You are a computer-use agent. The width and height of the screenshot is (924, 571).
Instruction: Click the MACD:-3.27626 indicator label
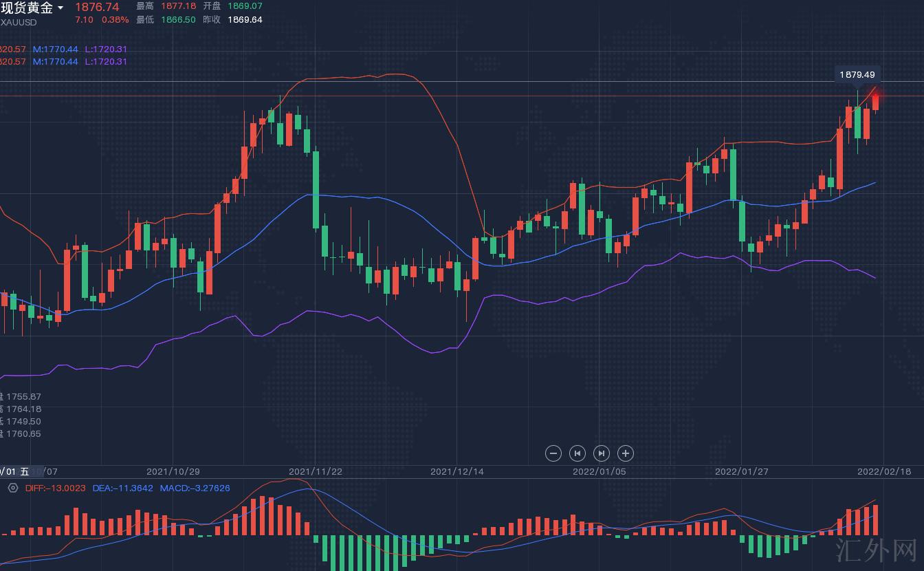point(195,488)
